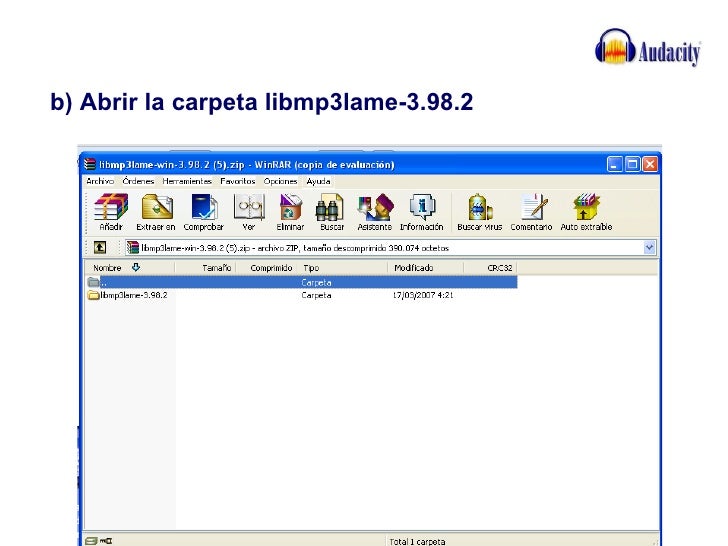This screenshot has height=546, width=728.
Task: Sort by Tipo column header
Action: click(x=344, y=268)
